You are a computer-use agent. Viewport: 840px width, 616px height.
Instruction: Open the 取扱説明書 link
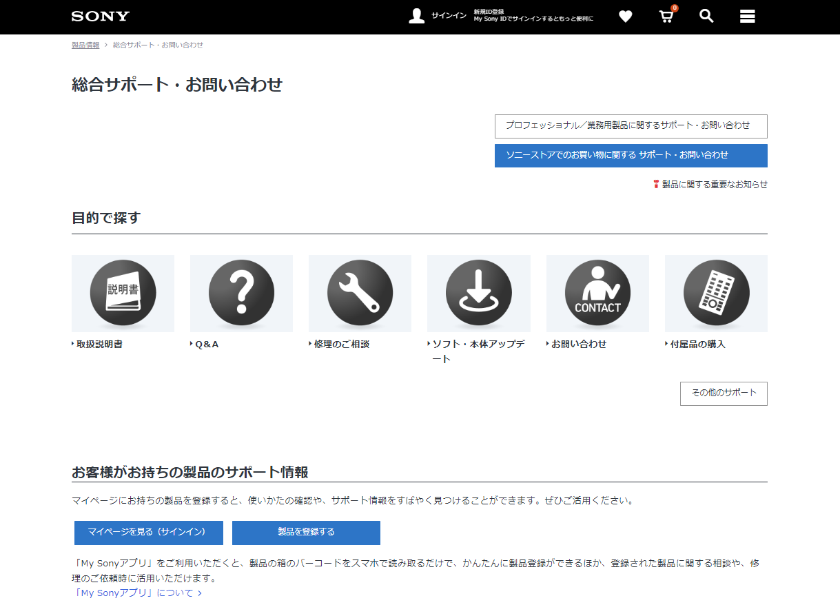99,344
